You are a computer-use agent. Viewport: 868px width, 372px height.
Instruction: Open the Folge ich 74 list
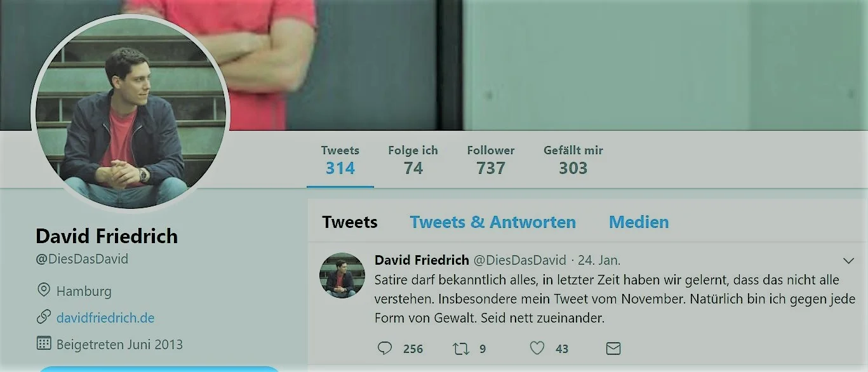[413, 160]
